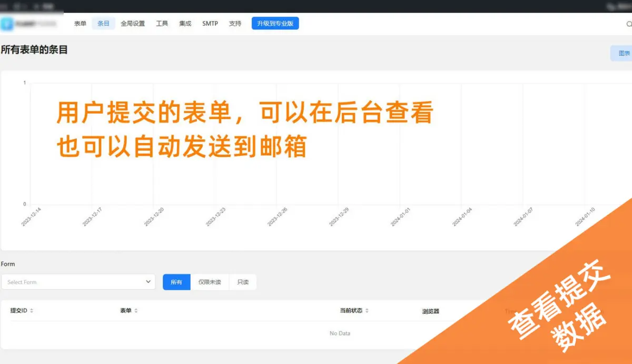Open the 工具 menu

[162, 24]
